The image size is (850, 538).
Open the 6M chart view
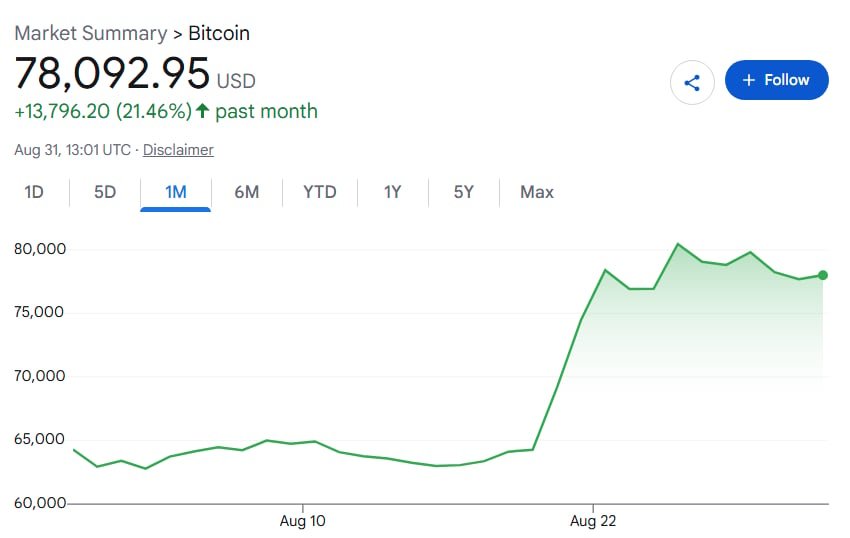click(247, 192)
